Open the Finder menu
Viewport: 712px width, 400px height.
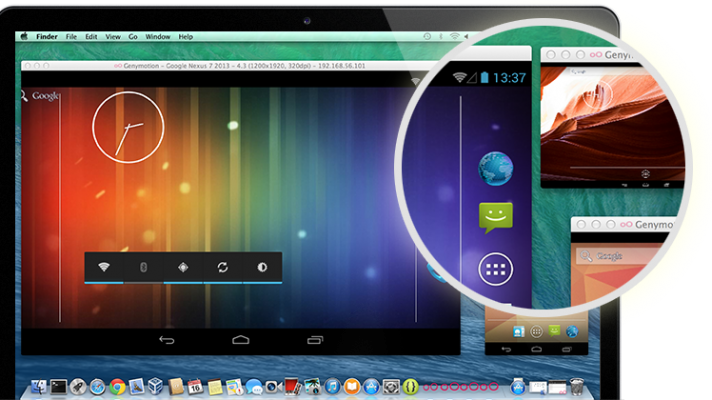point(47,36)
